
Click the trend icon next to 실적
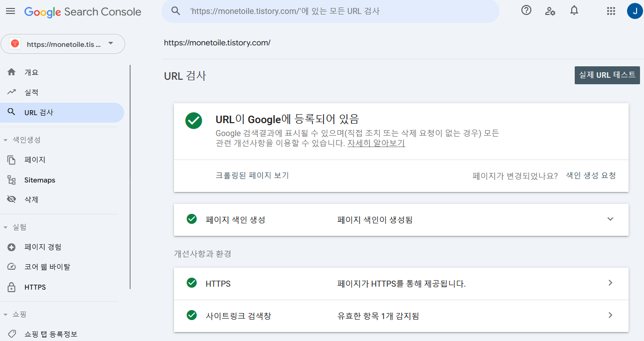point(11,92)
